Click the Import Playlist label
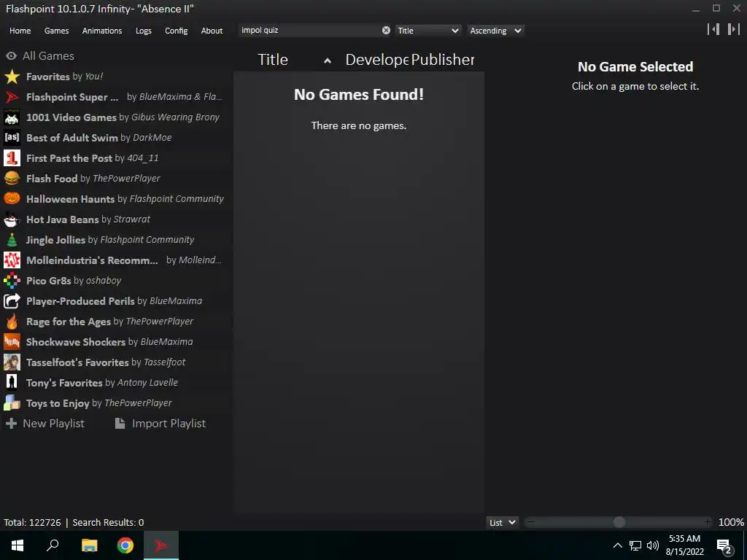 (169, 424)
